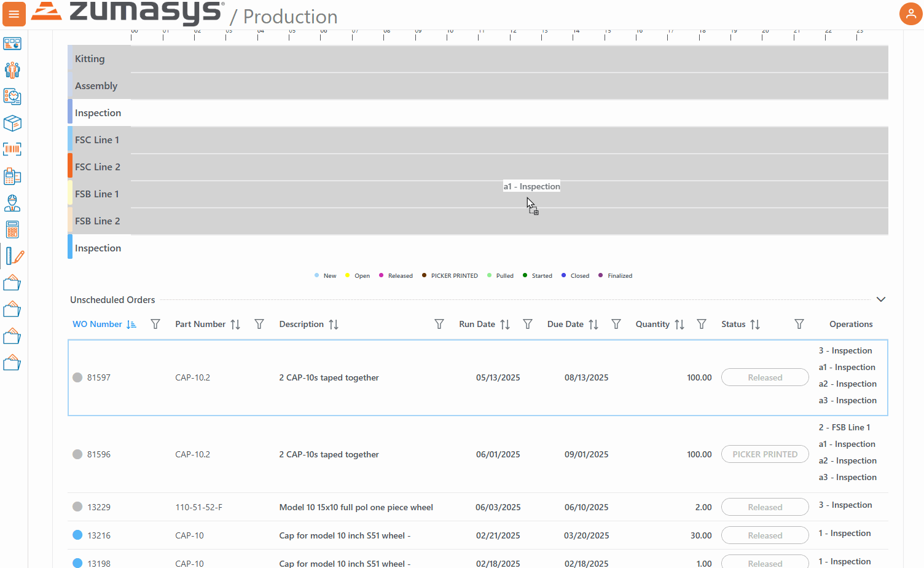The image size is (924, 568).
Task: Toggle the Run Date sort arrows
Action: (505, 324)
